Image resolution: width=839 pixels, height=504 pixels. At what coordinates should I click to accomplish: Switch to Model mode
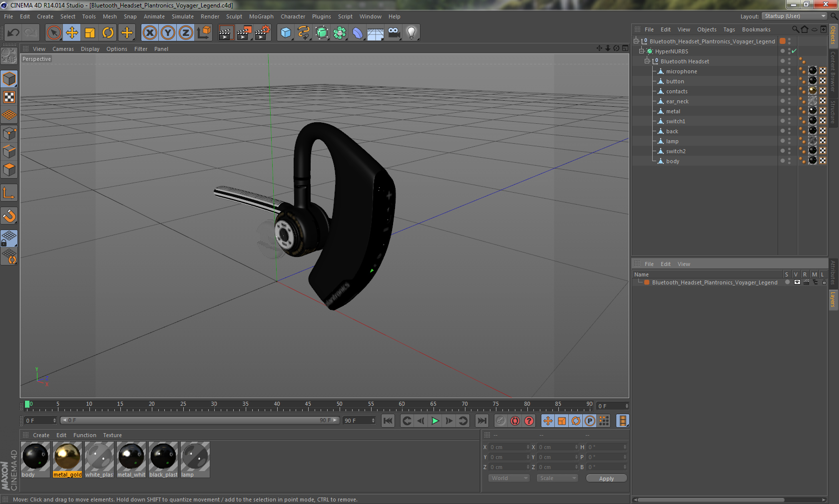(x=9, y=79)
